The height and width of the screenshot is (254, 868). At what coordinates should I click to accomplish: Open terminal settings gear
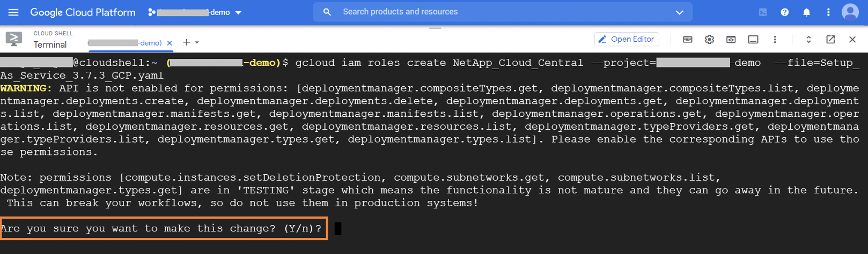pos(709,40)
